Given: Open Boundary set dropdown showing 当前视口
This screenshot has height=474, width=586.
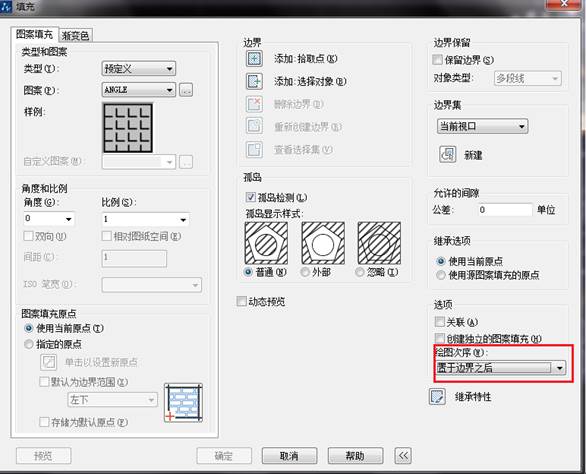Looking at the screenshot, I should (482, 126).
